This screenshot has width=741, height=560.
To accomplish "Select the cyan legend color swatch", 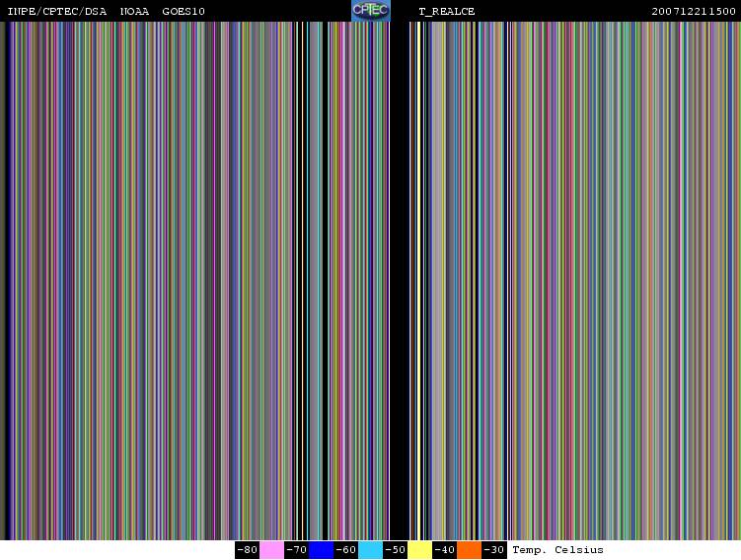I will point(371,550).
